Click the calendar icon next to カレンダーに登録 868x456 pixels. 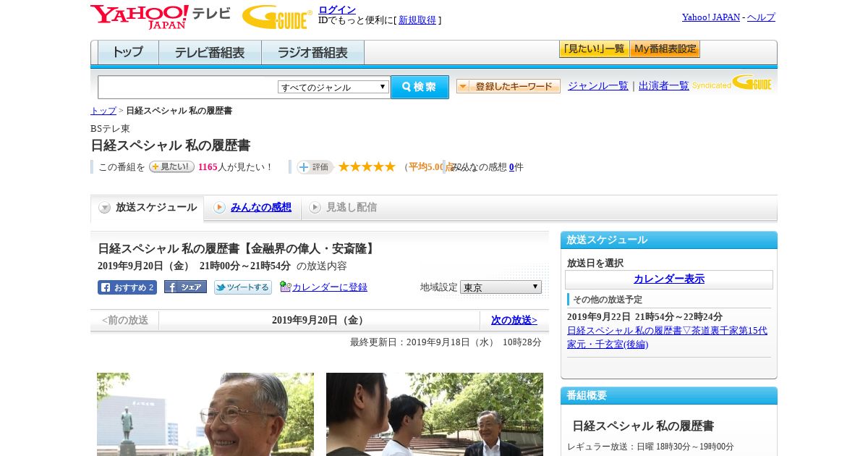pyautogui.click(x=285, y=287)
